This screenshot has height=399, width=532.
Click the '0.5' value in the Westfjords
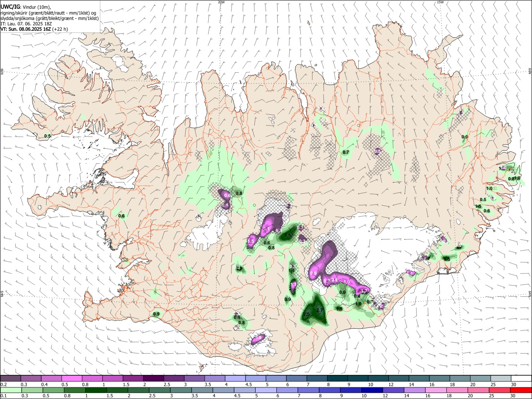(x=47, y=136)
